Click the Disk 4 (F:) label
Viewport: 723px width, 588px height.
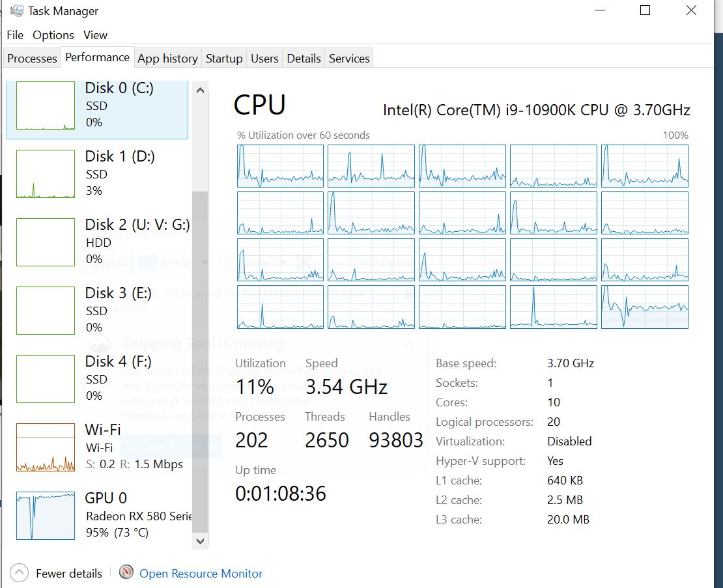click(119, 361)
